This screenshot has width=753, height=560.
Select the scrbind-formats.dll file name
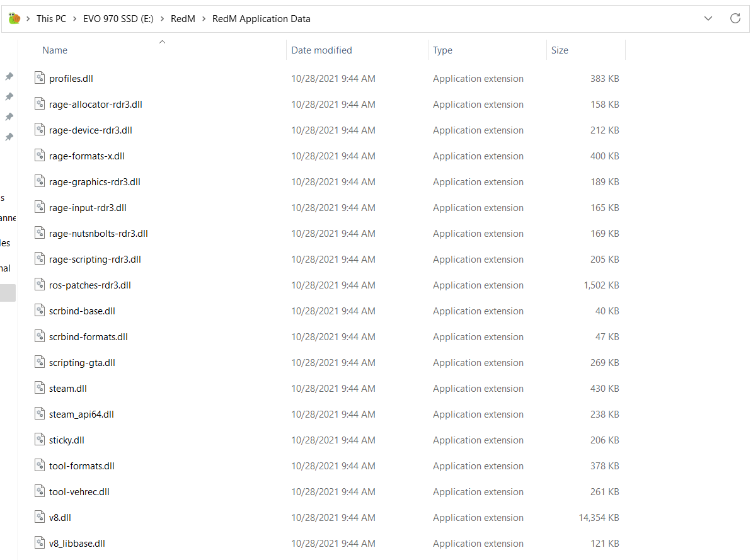(x=88, y=337)
